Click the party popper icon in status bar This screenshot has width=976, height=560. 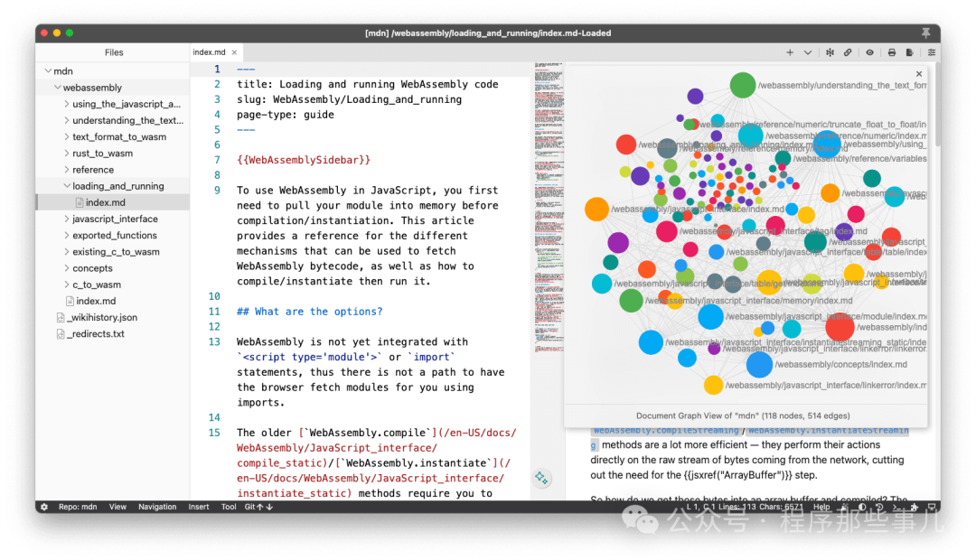point(845,507)
